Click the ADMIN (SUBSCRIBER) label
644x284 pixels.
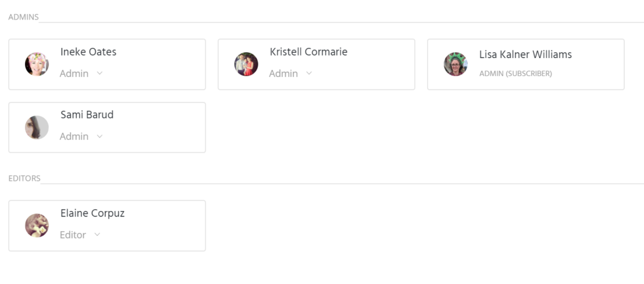[515, 74]
